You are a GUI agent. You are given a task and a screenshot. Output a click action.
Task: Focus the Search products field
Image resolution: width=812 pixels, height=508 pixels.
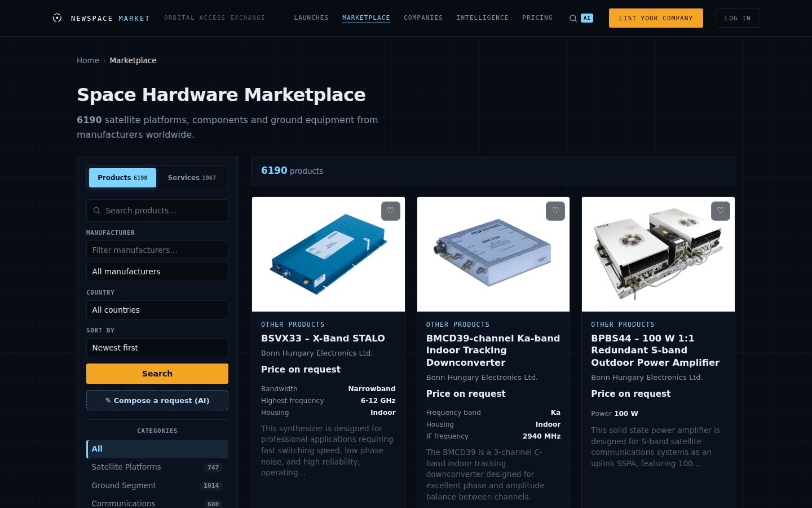point(157,211)
